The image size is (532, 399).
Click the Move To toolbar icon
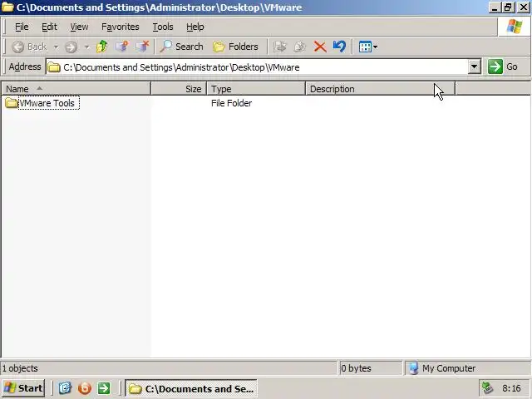(x=279, y=47)
